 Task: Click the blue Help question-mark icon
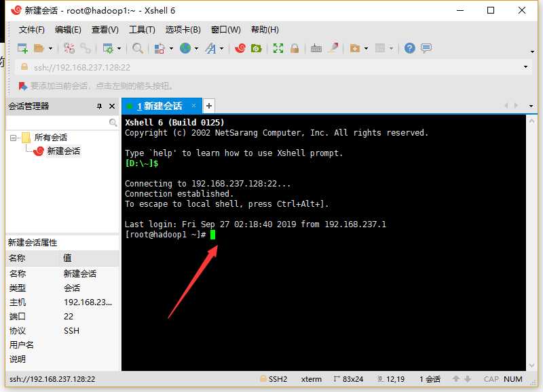click(410, 48)
